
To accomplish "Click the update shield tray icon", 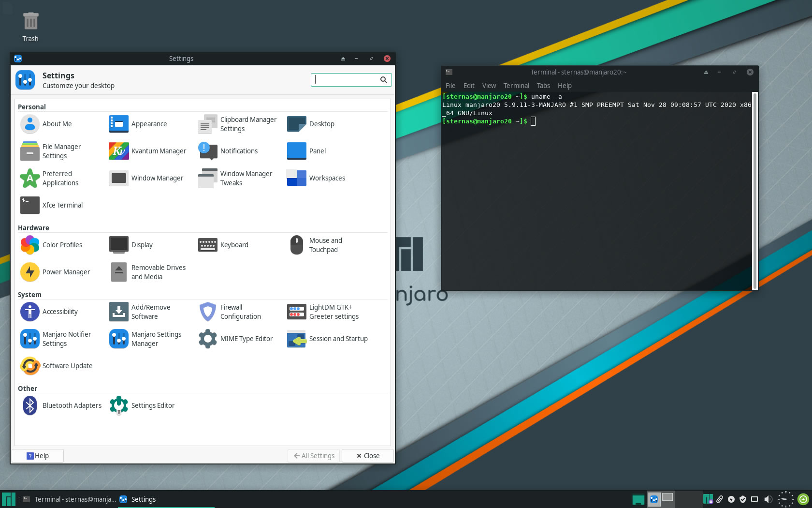I will (x=743, y=499).
